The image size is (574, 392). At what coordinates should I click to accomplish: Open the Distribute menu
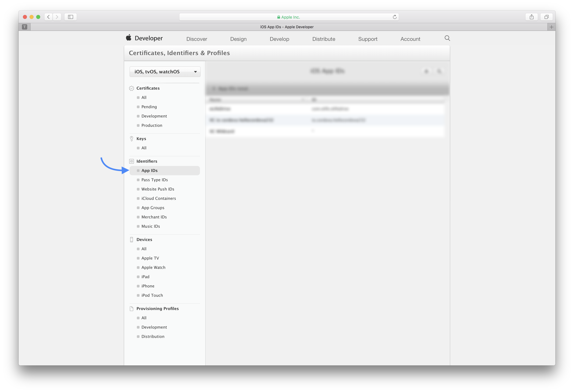324,39
